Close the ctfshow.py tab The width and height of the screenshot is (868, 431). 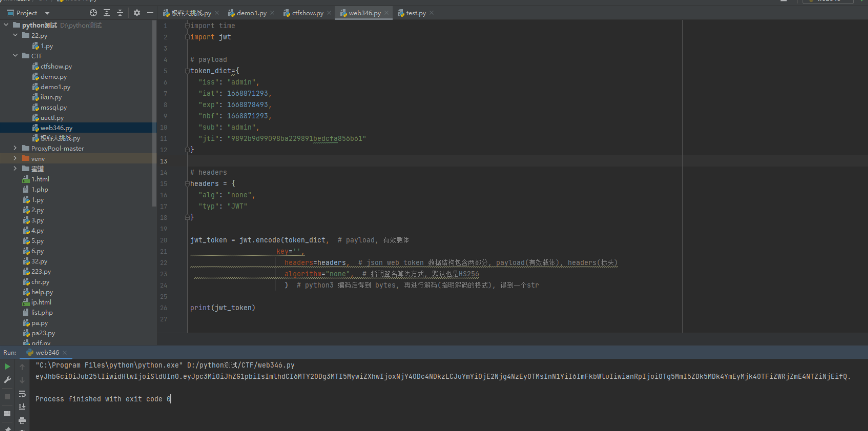[329, 13]
